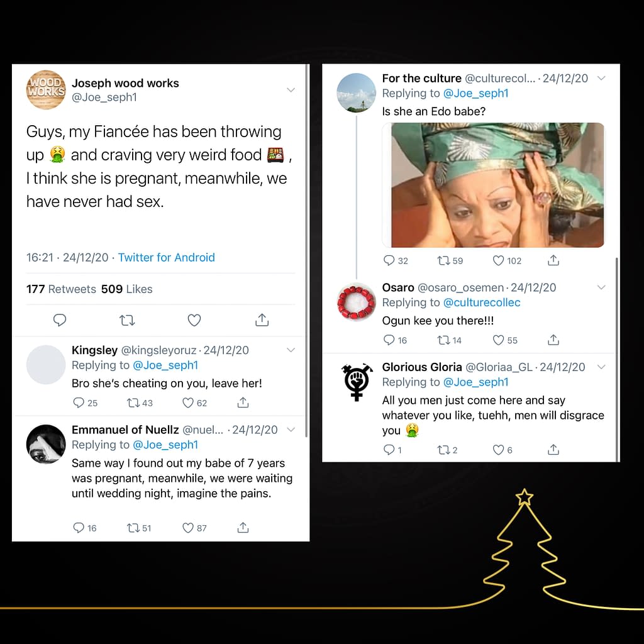Reply to Joseph wood works' main tweet
644x644 pixels.
(x=60, y=321)
